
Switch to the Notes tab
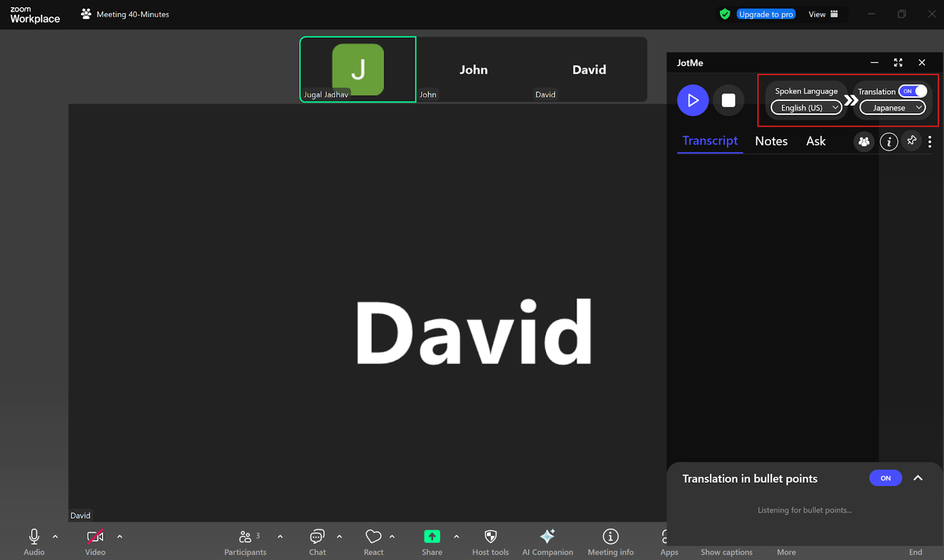point(771,141)
